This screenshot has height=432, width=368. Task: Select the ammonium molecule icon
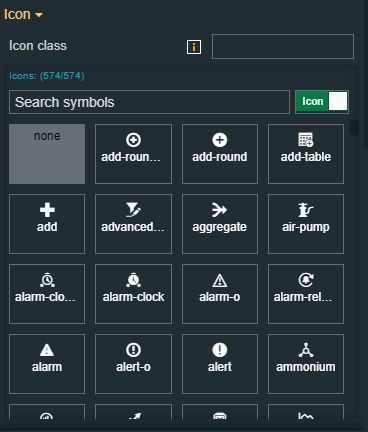tap(306, 364)
